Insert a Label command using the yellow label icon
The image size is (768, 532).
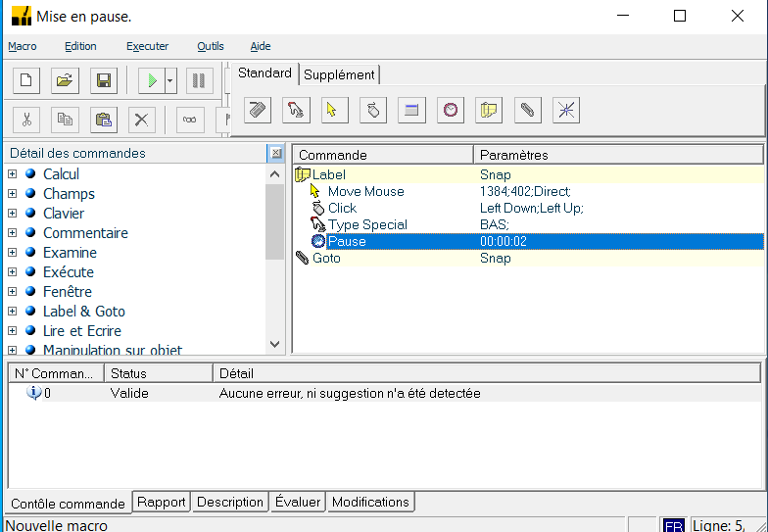click(x=488, y=110)
